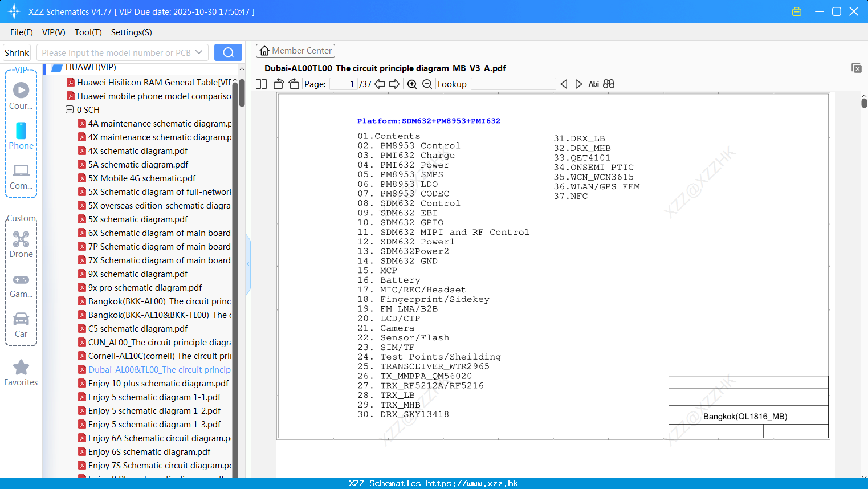Viewport: 868px width, 489px height.
Task: Click the file tree vertical scrollbar
Action: coord(242,93)
